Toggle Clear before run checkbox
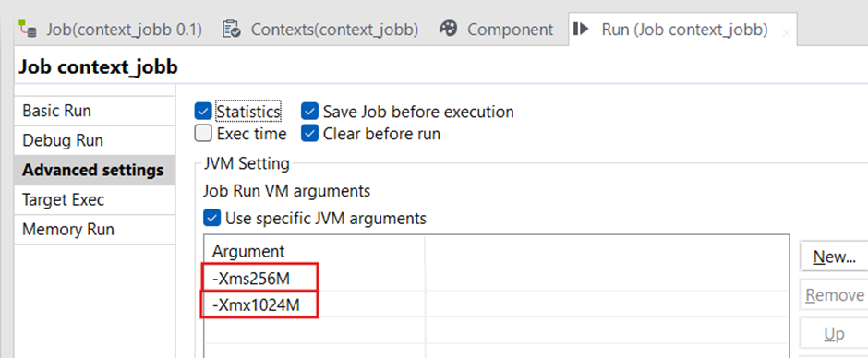868x358 pixels. [x=310, y=134]
